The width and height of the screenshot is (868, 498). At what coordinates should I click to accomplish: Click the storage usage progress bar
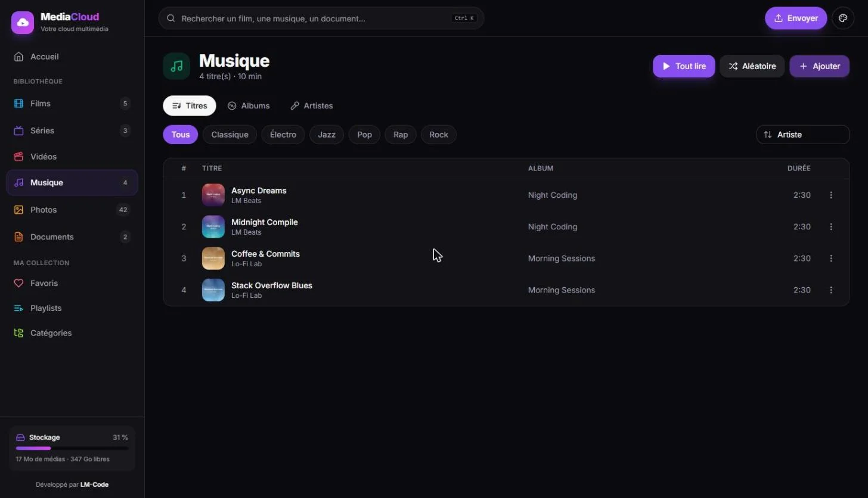click(x=72, y=449)
